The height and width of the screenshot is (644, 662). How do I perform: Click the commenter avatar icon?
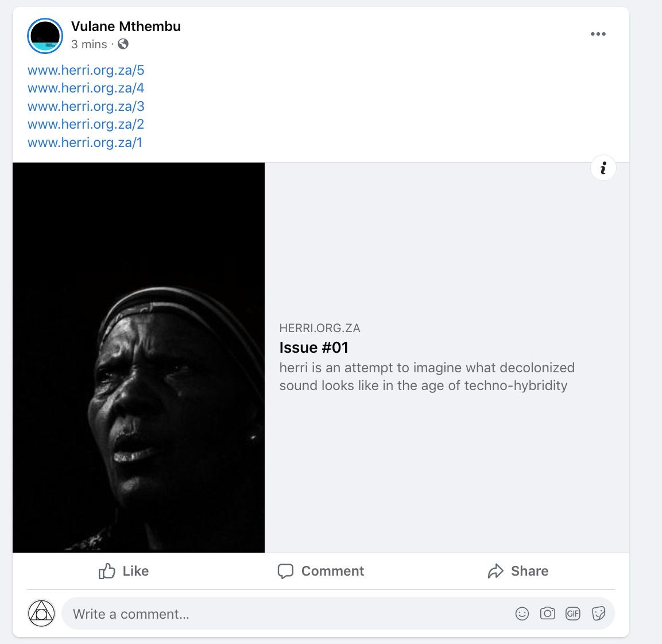(x=41, y=613)
